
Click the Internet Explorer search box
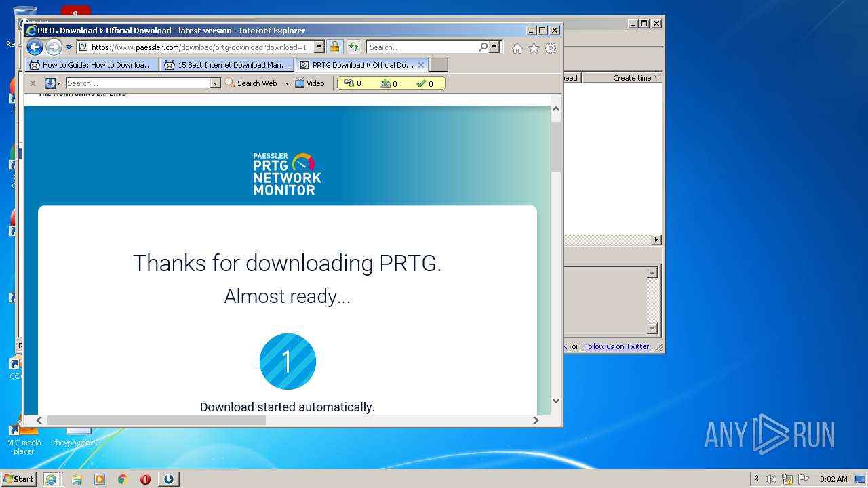[x=422, y=47]
